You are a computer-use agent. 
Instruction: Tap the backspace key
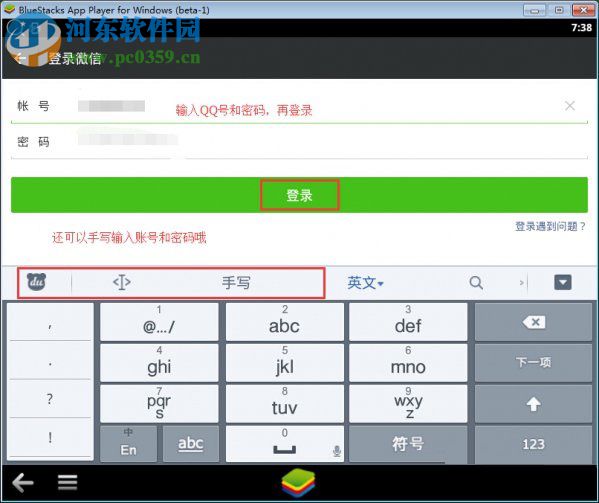[x=533, y=322]
